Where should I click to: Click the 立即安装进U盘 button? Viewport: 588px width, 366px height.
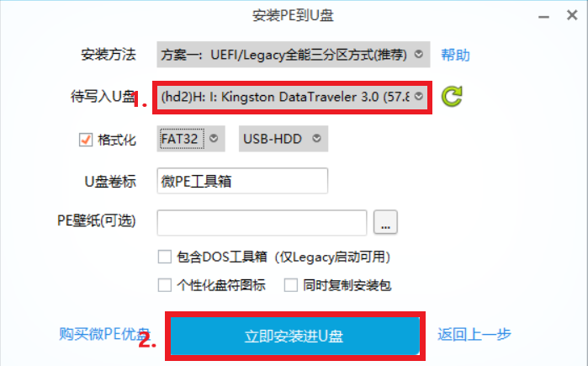point(295,336)
